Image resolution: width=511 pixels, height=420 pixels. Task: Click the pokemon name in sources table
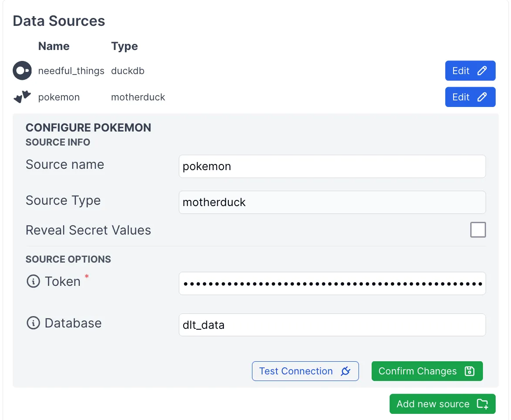[59, 97]
